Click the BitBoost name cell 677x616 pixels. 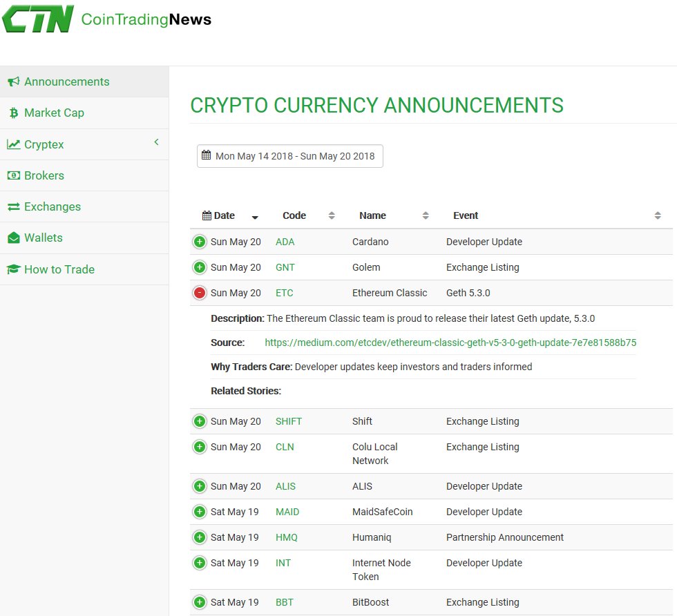pyautogui.click(x=370, y=602)
